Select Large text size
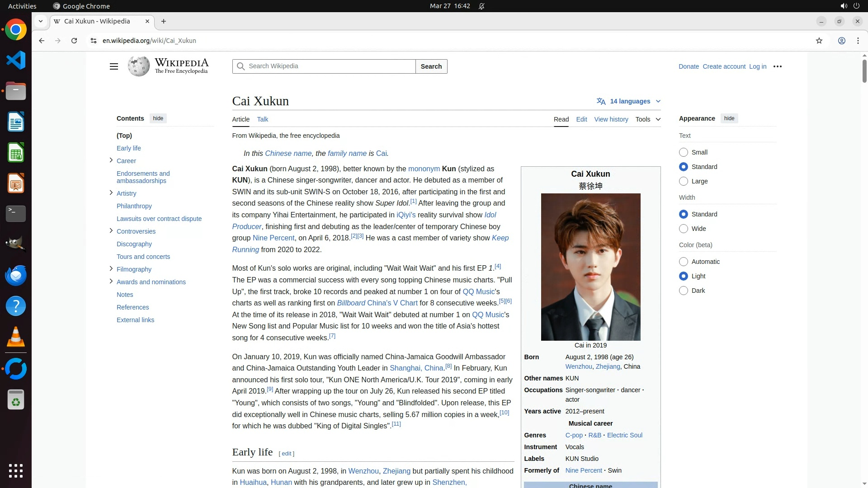 pyautogui.click(x=684, y=181)
